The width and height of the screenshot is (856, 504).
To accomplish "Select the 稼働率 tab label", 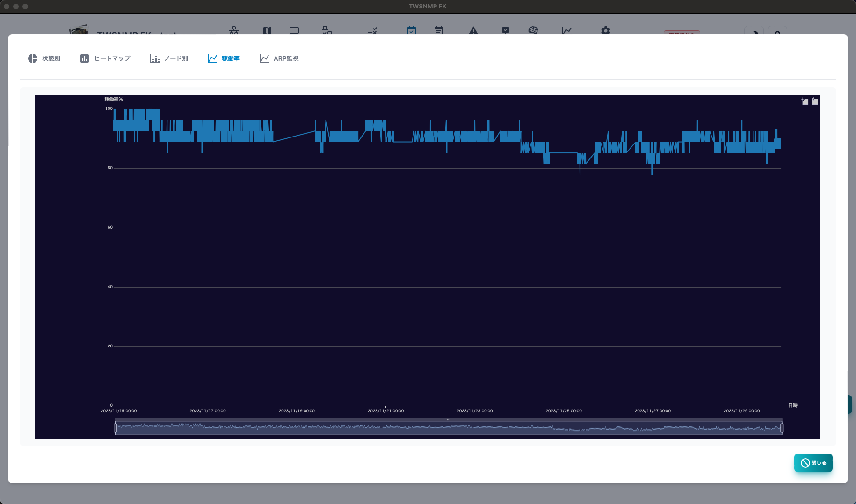I will pyautogui.click(x=231, y=58).
